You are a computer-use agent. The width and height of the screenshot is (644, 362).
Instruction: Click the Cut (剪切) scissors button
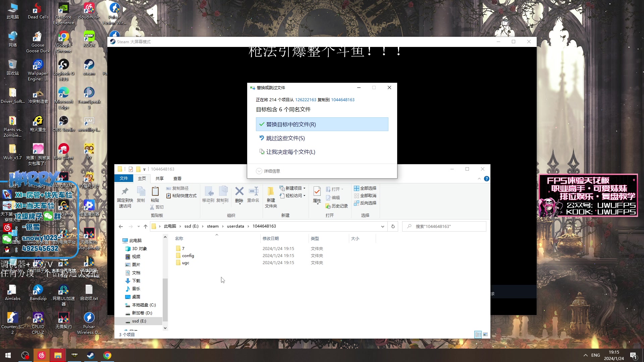pyautogui.click(x=157, y=207)
